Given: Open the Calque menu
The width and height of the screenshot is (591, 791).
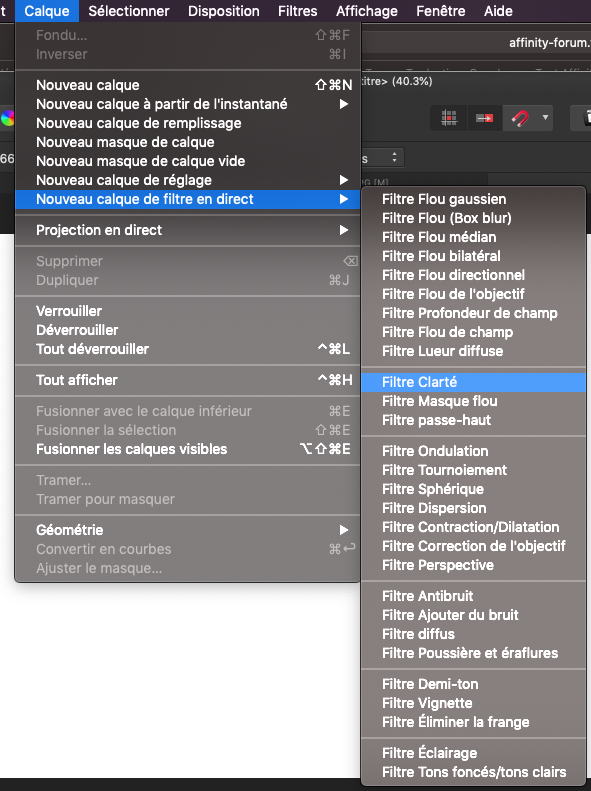Looking at the screenshot, I should pyautogui.click(x=47, y=11).
